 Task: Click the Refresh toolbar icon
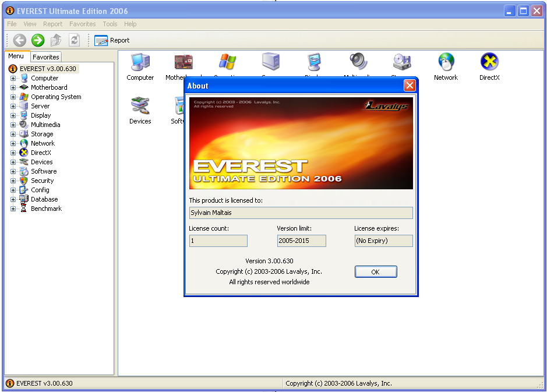(74, 40)
